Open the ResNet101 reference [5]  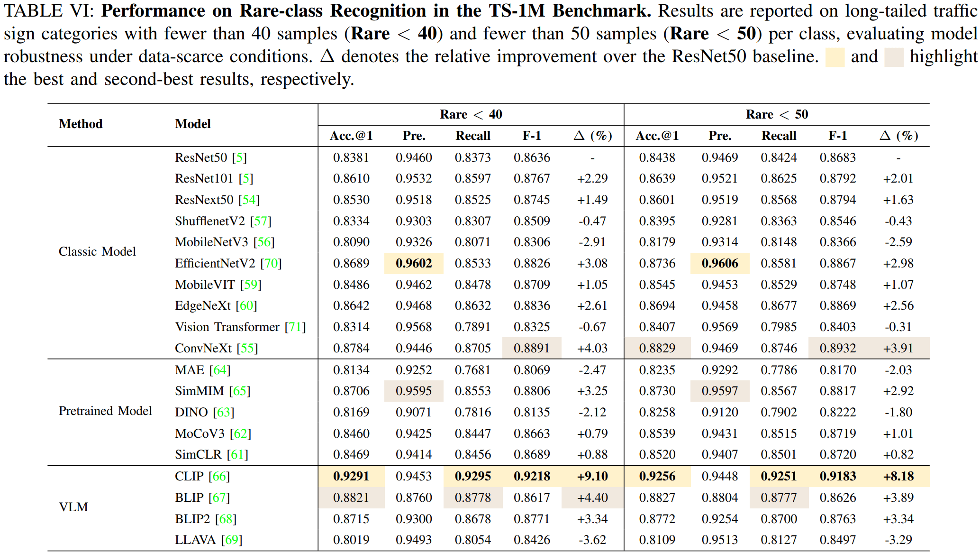coord(246,179)
